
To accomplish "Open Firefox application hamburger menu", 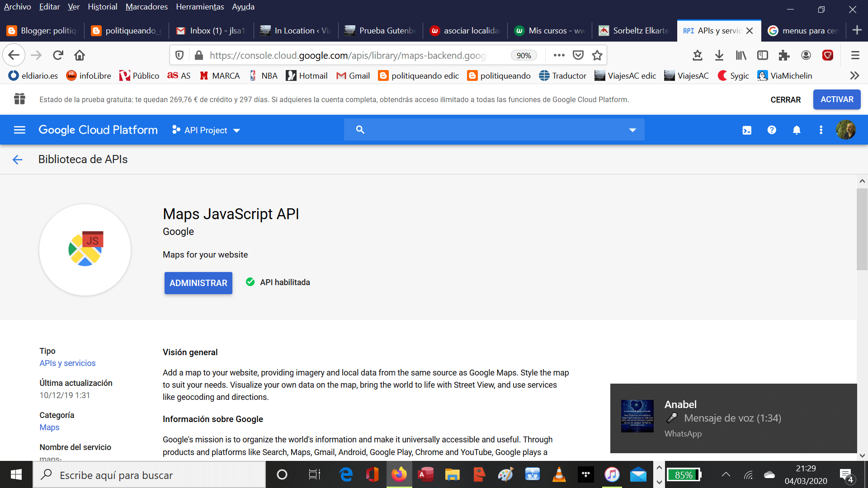I will (x=855, y=55).
